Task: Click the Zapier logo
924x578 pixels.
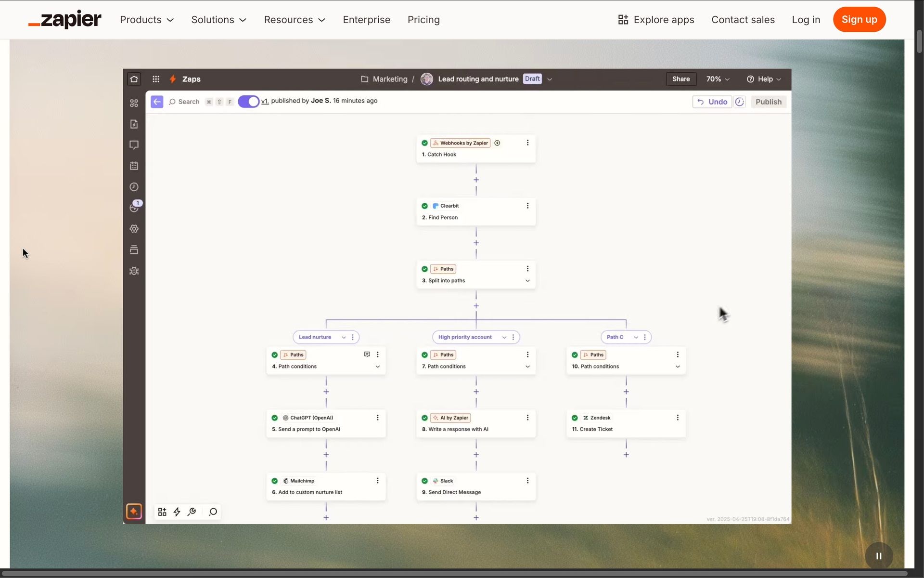Action: [64, 19]
